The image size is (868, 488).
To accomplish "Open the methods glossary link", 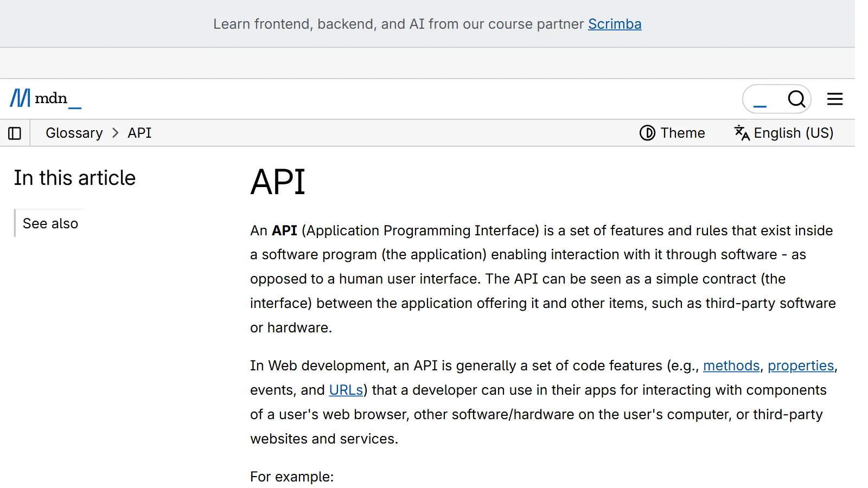I will point(731,365).
